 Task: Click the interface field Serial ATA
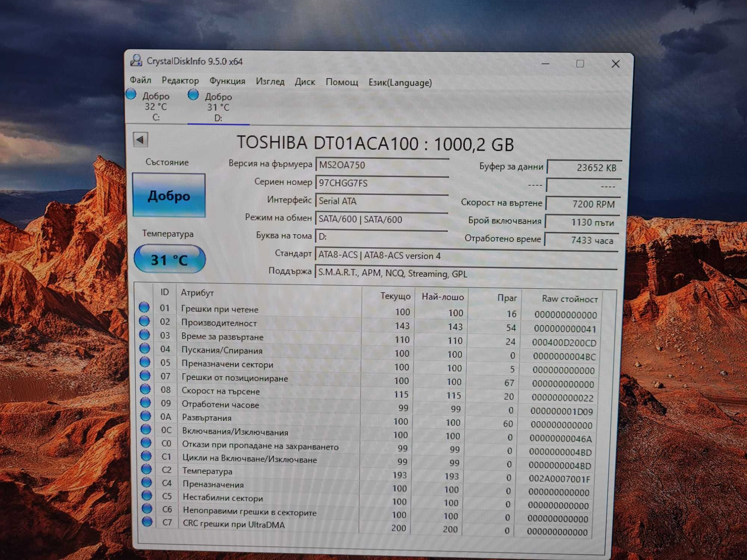(x=382, y=201)
